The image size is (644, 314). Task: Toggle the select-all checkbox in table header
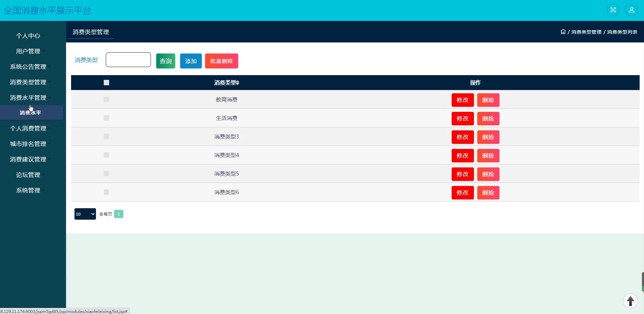click(106, 83)
